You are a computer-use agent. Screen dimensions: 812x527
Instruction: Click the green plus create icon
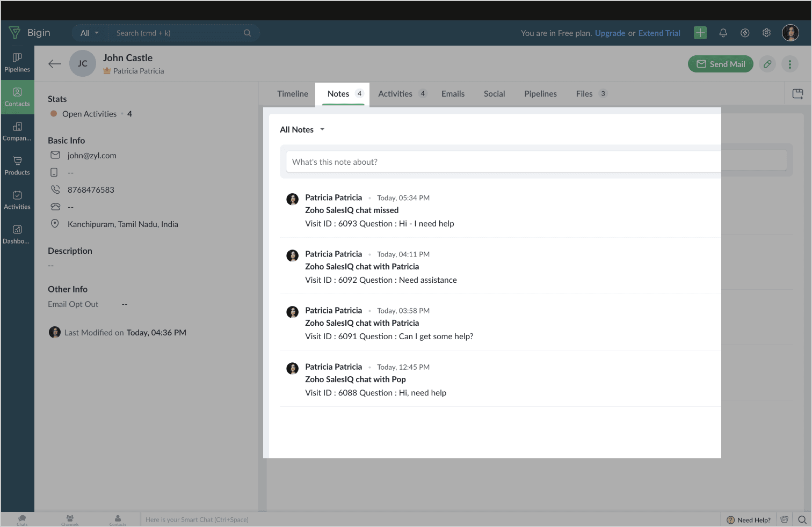[x=700, y=33]
